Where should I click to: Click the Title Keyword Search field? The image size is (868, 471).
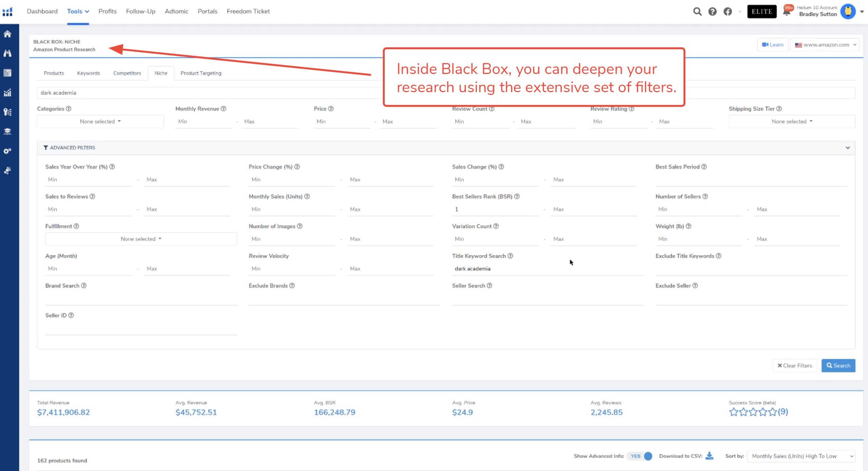pos(547,269)
